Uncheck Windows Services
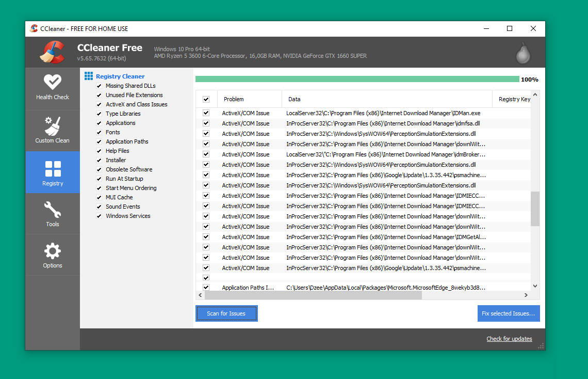 pyautogui.click(x=99, y=216)
